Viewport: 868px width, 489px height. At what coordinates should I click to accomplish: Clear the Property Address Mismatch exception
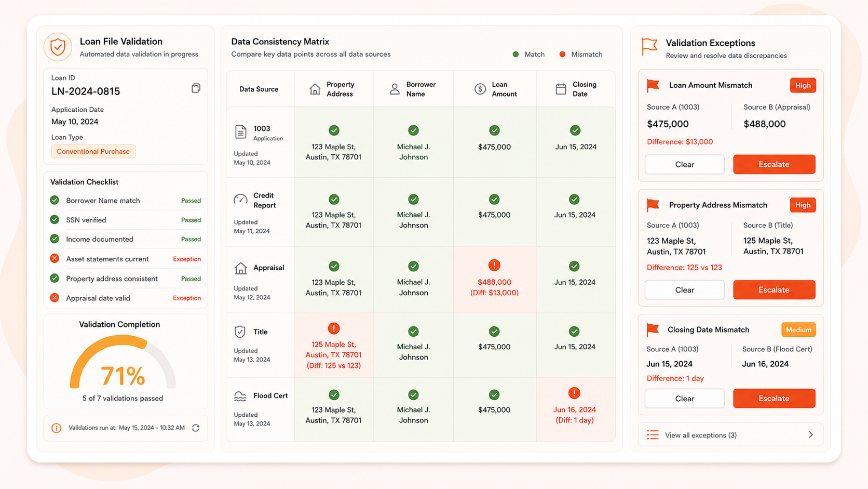point(684,290)
